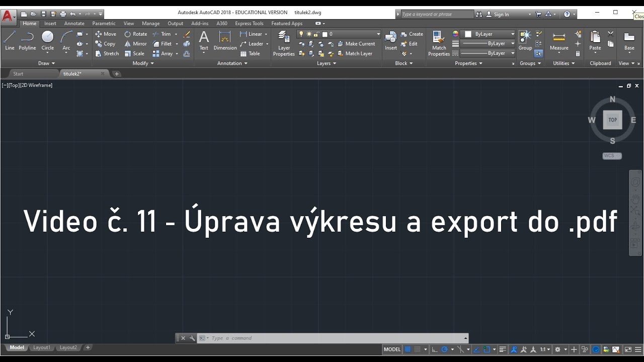Click the Copy tool in Modify panel

[106, 44]
